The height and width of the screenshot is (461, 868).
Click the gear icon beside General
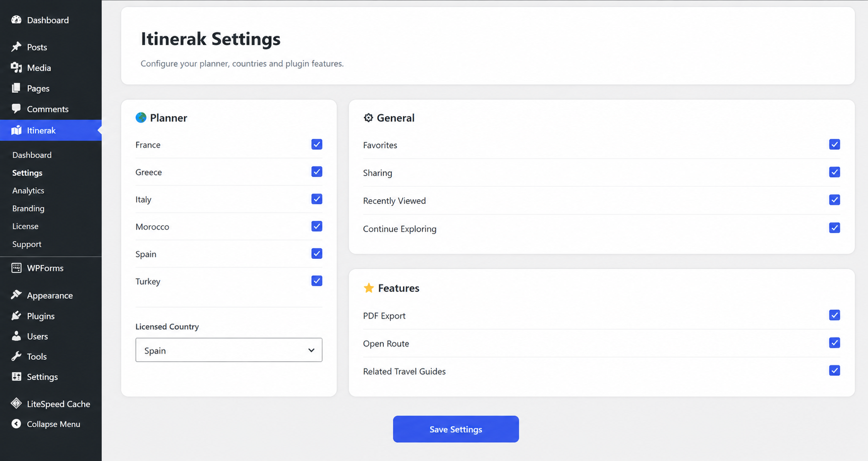[x=368, y=118]
